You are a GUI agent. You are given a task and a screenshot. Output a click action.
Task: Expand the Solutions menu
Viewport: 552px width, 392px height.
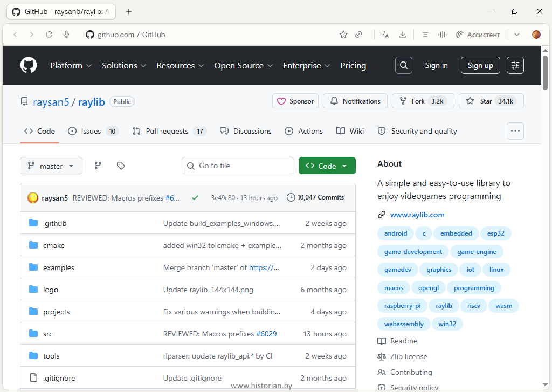tap(124, 65)
